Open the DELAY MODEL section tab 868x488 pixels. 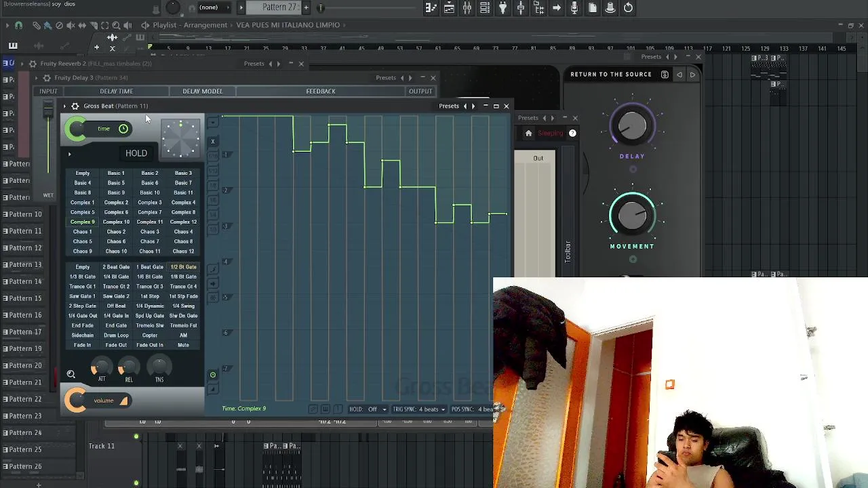coord(202,91)
